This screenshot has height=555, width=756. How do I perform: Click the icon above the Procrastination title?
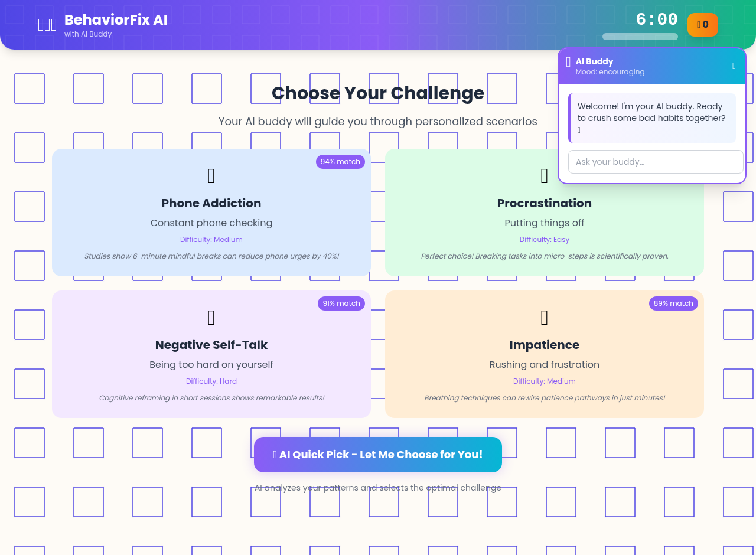(x=544, y=175)
